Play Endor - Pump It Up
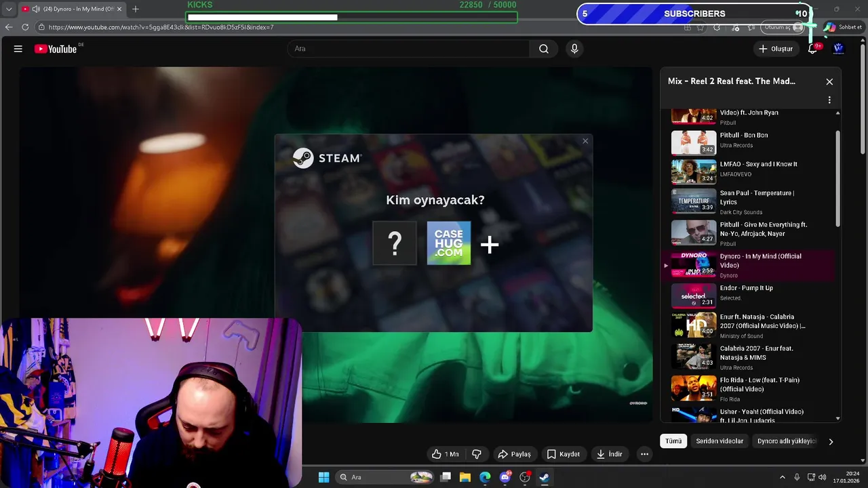Viewport: 868px width, 488px height. pos(751,296)
